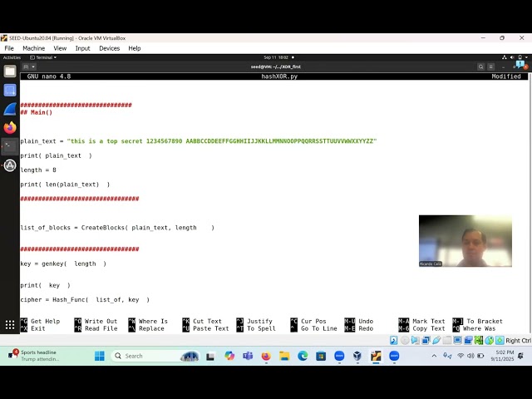This screenshot has width=532, height=399.
Task: Click the mouse integration indicator icon
Action: point(489,340)
